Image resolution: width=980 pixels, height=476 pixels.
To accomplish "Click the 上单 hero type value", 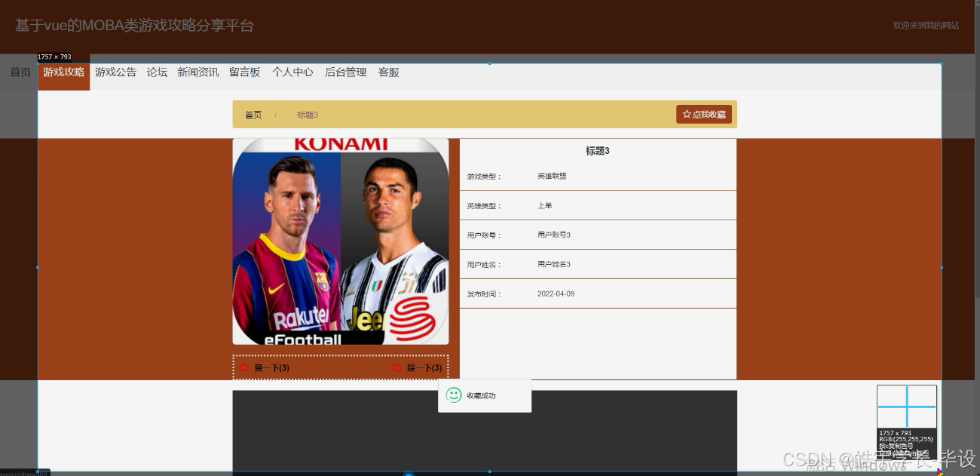I will (545, 205).
